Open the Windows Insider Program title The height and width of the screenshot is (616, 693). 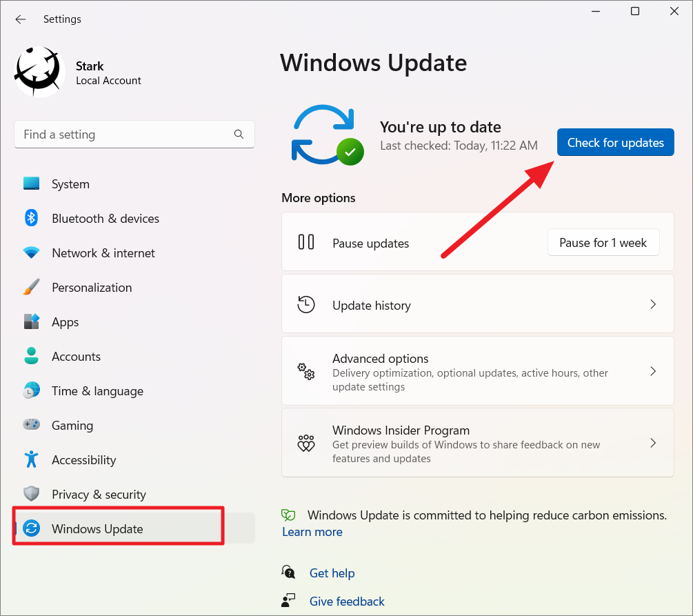[x=401, y=430]
